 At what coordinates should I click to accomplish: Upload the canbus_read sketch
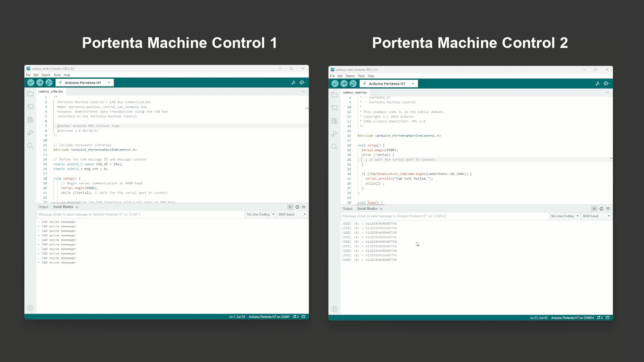tap(344, 83)
